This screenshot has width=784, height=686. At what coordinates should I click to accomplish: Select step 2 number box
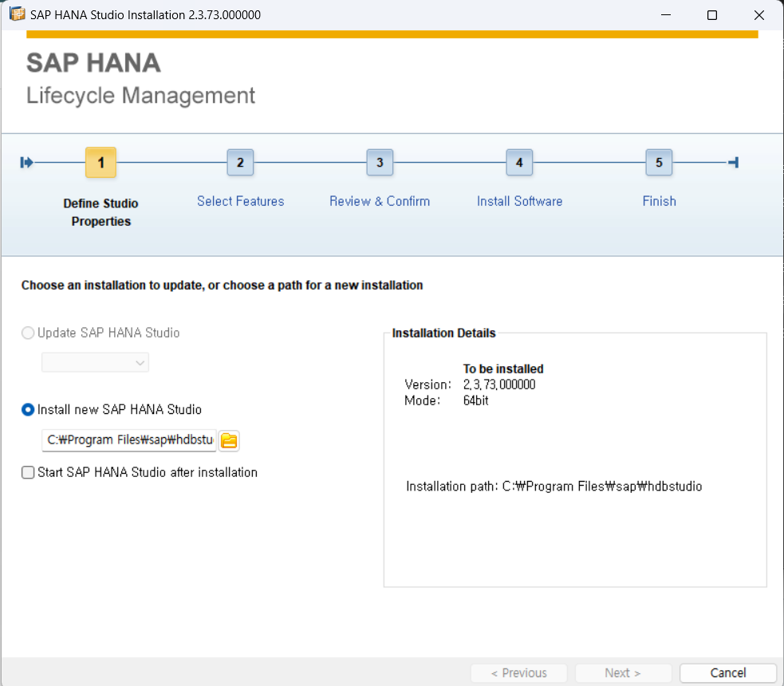[241, 163]
